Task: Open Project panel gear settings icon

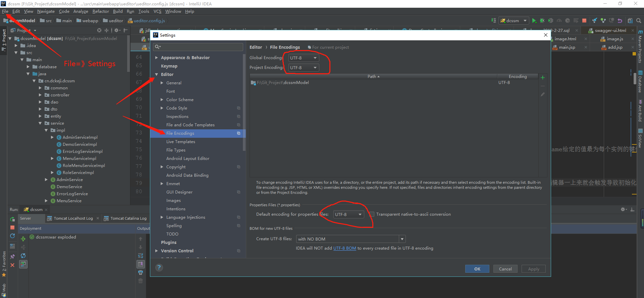Action: pyautogui.click(x=117, y=30)
